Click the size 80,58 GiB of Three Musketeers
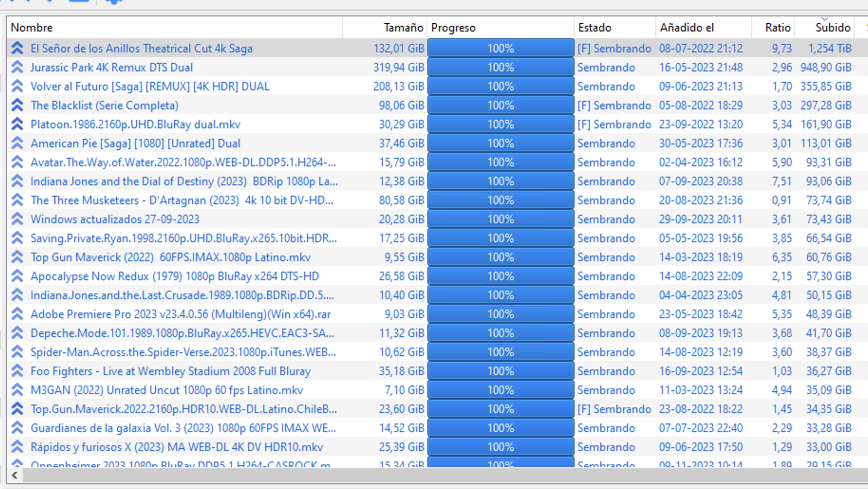The height and width of the screenshot is (489, 868). click(x=402, y=200)
